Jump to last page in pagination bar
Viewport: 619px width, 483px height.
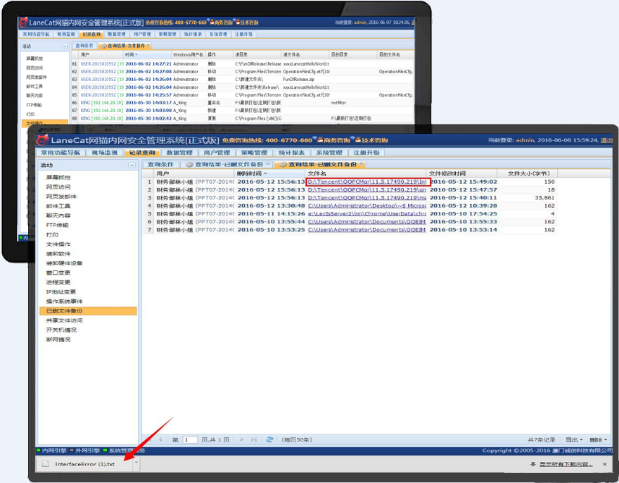point(253,440)
